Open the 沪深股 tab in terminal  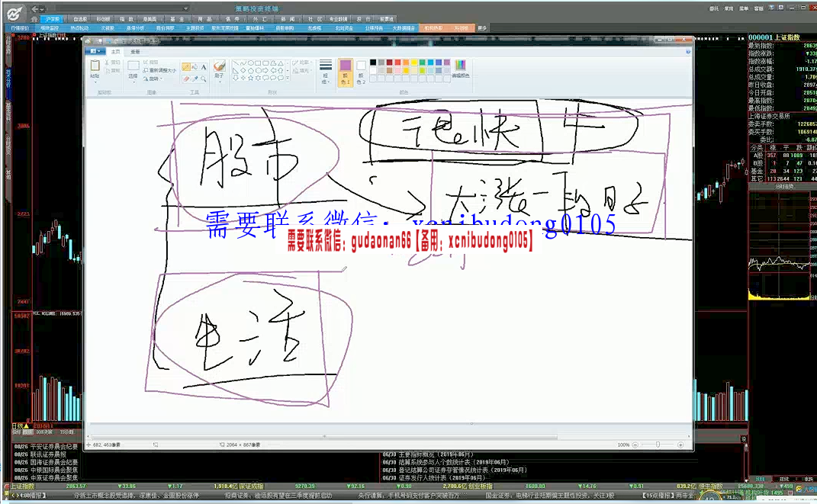[53, 19]
